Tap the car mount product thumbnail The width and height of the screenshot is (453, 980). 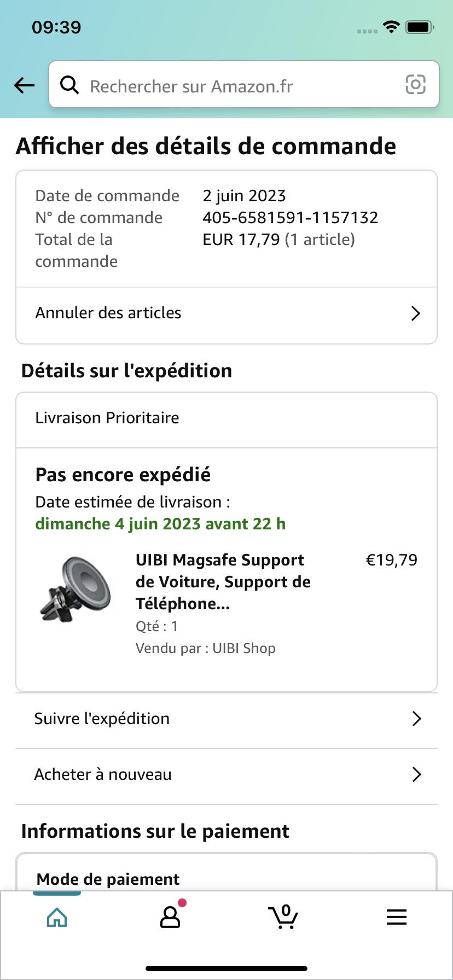75,589
